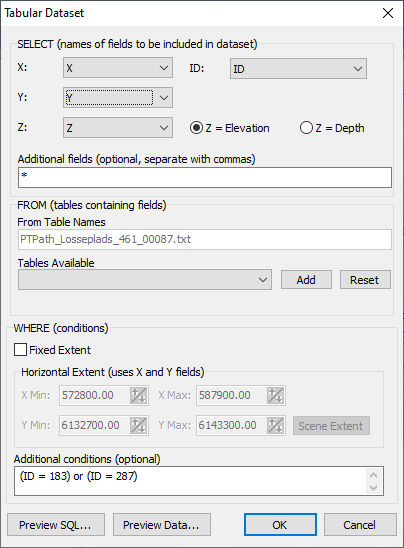Click inside the Additional fields text box
This screenshot has height=548, width=404.
(205, 178)
